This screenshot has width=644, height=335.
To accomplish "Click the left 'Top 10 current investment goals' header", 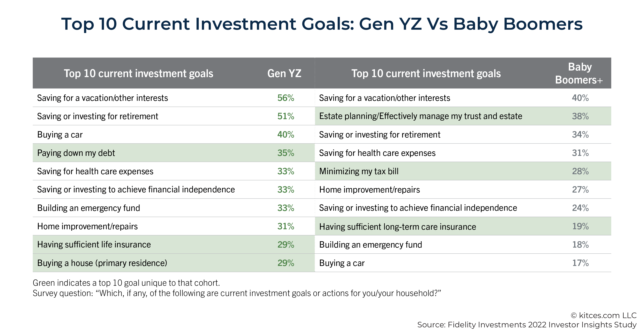I will pos(138,73).
